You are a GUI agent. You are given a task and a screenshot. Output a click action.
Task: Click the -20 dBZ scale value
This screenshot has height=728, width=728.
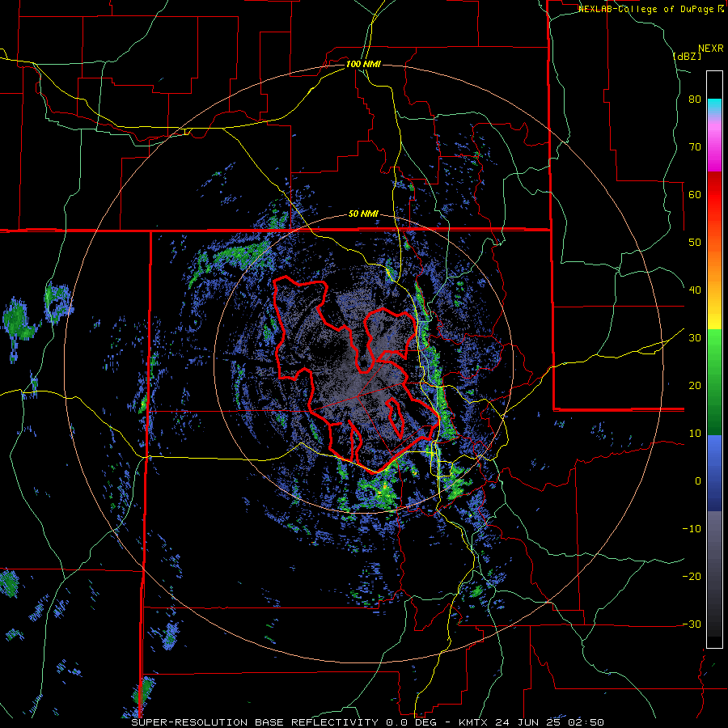[692, 577]
